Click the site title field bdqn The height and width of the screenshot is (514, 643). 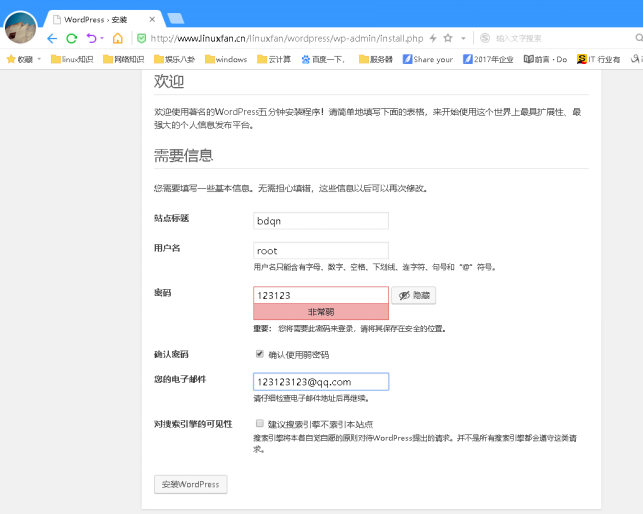[321, 221]
